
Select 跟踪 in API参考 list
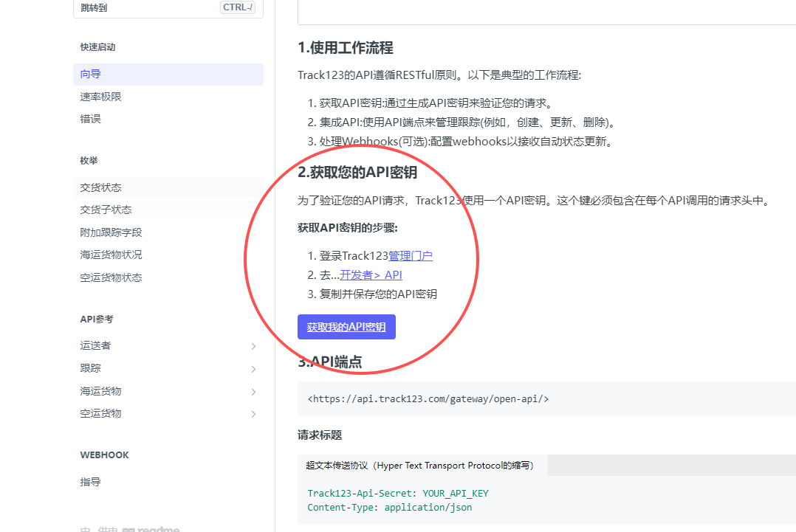(90, 368)
